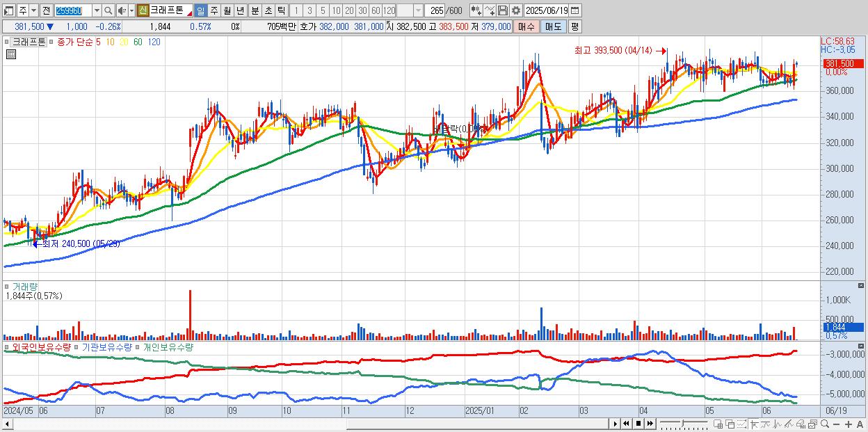Click the 크래프톤 chart legend label

tap(29, 42)
